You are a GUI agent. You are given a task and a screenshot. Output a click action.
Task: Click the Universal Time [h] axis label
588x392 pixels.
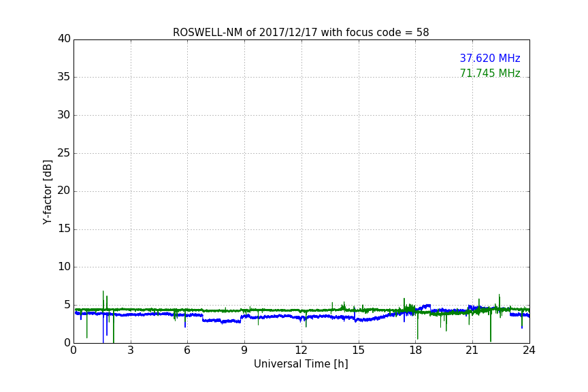(x=301, y=364)
